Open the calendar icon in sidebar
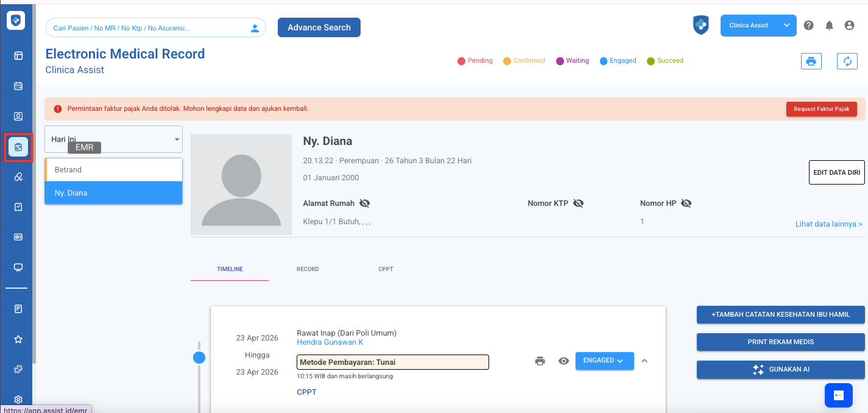Image resolution: width=868 pixels, height=413 pixels. pos(18,86)
